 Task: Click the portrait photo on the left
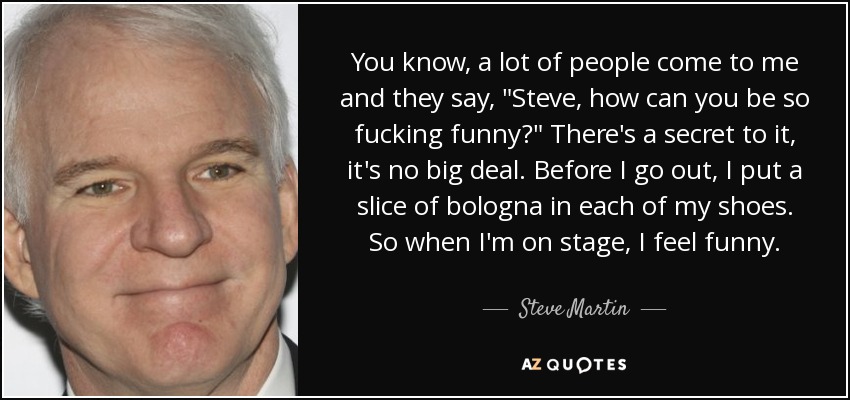[150, 200]
